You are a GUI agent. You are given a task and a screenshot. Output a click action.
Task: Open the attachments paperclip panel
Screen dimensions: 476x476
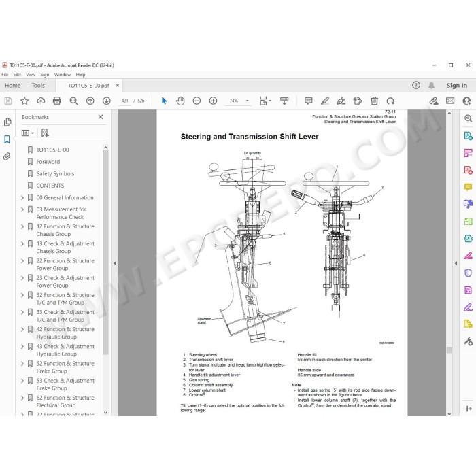pyautogui.click(x=7, y=156)
